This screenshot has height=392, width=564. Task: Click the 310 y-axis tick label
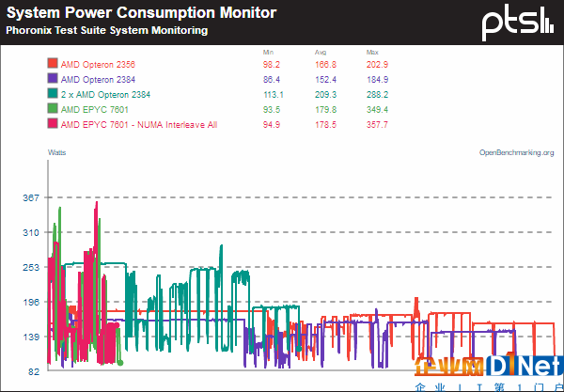(x=31, y=233)
